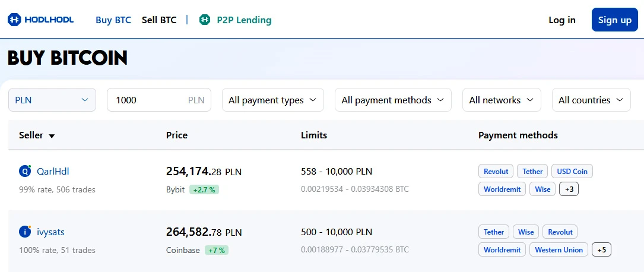Open Sell BTC page
The width and height of the screenshot is (644, 272).
159,20
